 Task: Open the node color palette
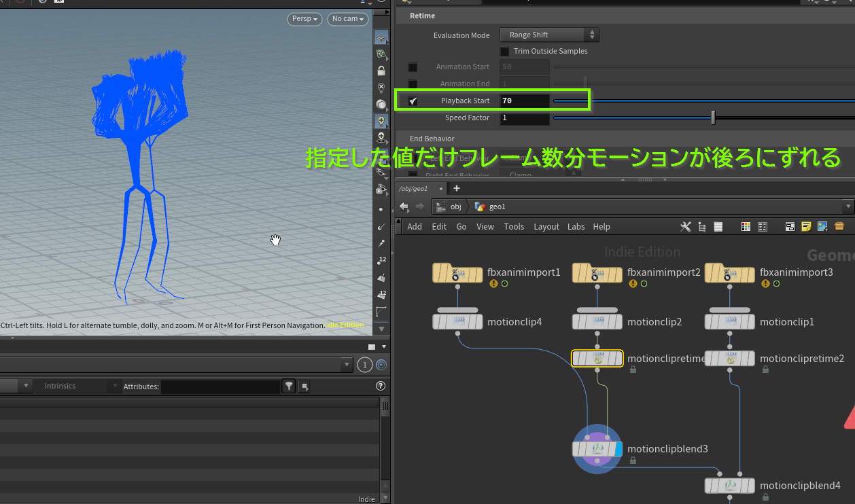point(746,226)
